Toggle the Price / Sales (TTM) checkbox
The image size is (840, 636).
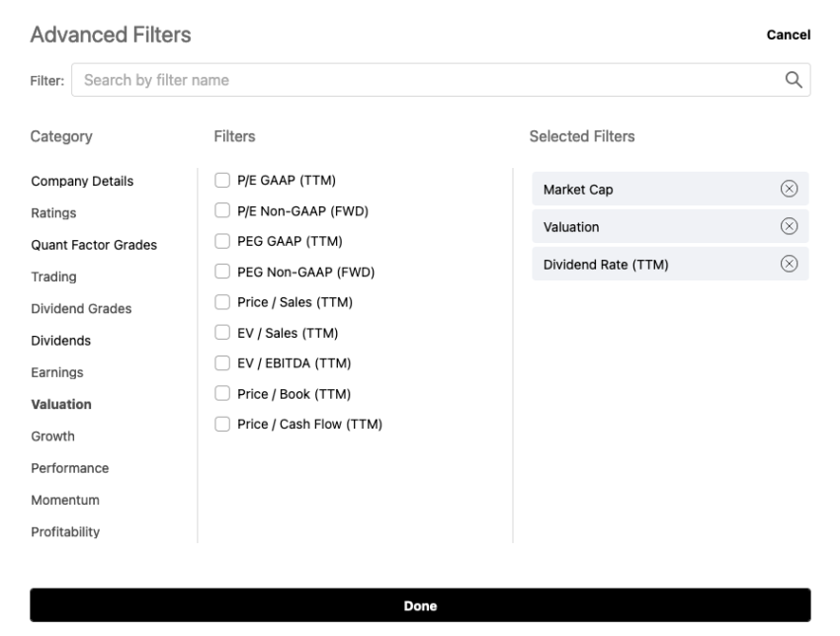pyautogui.click(x=222, y=302)
